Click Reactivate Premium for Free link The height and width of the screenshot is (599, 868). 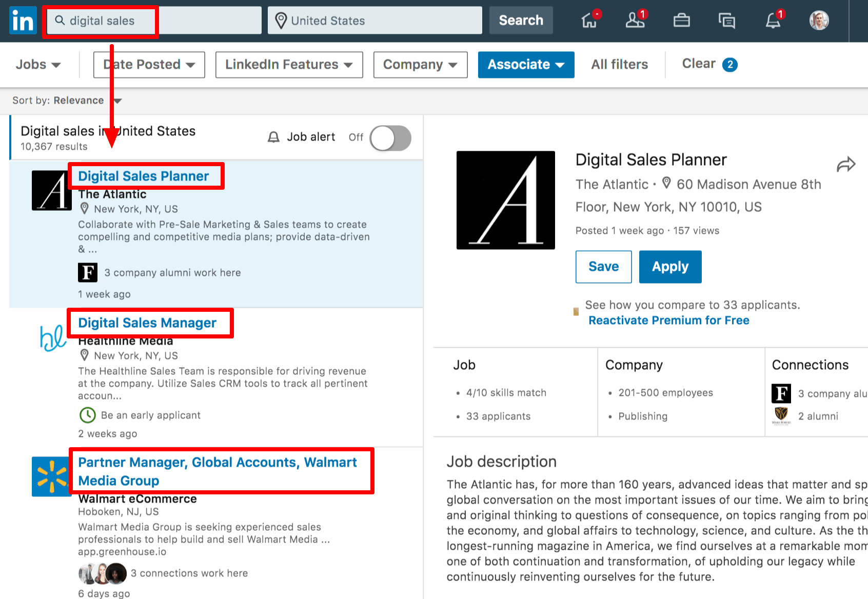(668, 321)
